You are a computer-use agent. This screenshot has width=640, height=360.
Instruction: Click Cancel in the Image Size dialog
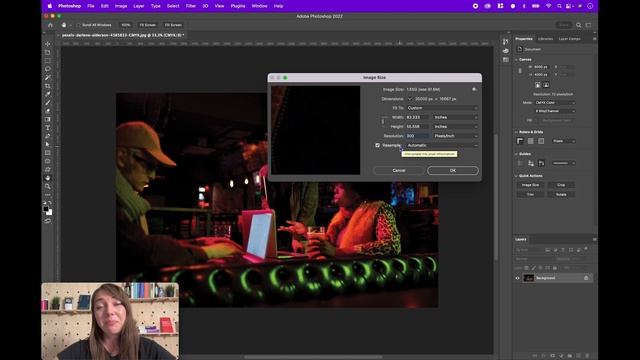[399, 171]
